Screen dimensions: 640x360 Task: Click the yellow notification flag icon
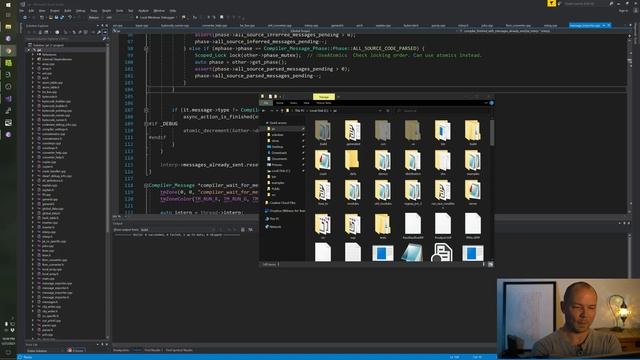pos(551,3)
